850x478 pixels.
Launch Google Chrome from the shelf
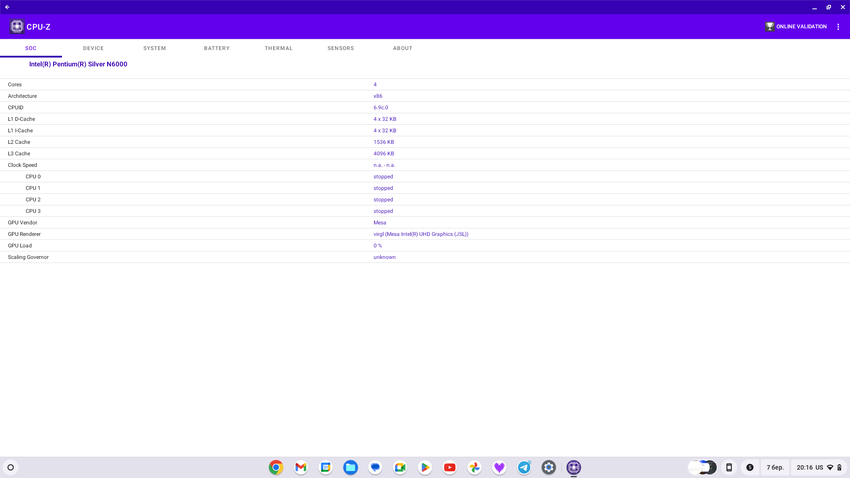276,467
